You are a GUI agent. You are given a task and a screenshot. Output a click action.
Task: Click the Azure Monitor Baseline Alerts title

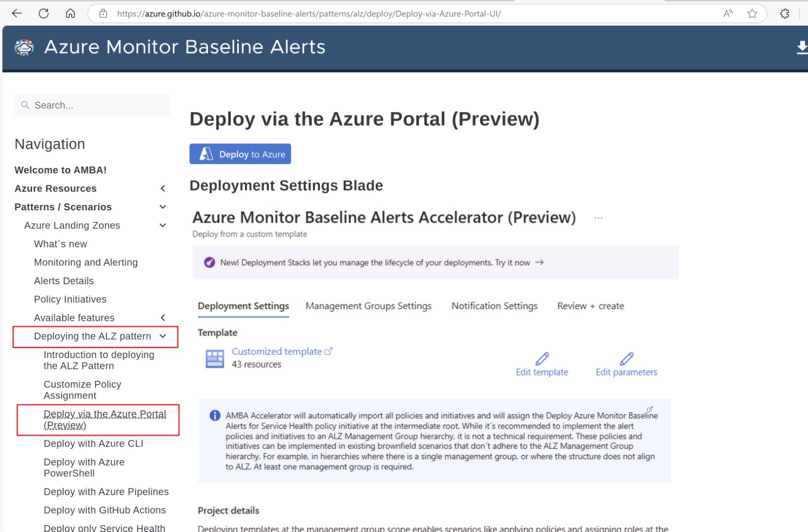pyautogui.click(x=185, y=47)
